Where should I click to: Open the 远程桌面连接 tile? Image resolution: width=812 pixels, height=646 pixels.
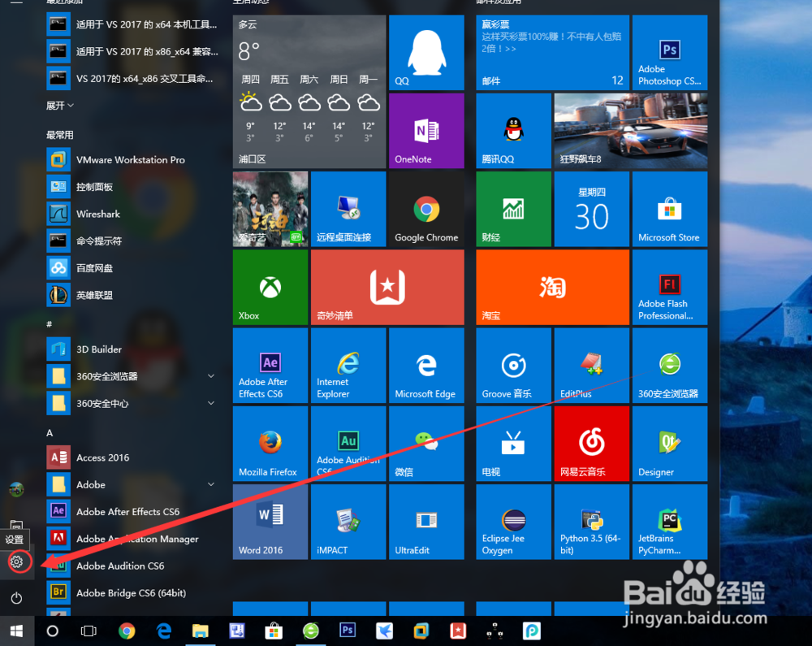point(348,209)
